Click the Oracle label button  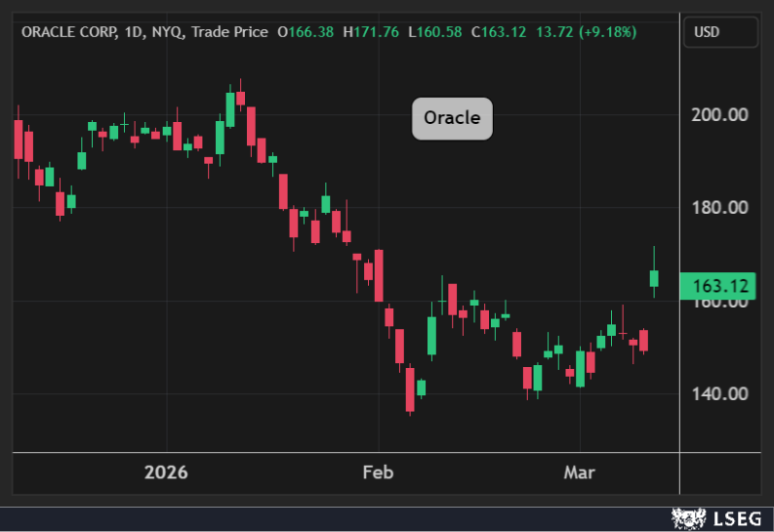pyautogui.click(x=452, y=118)
